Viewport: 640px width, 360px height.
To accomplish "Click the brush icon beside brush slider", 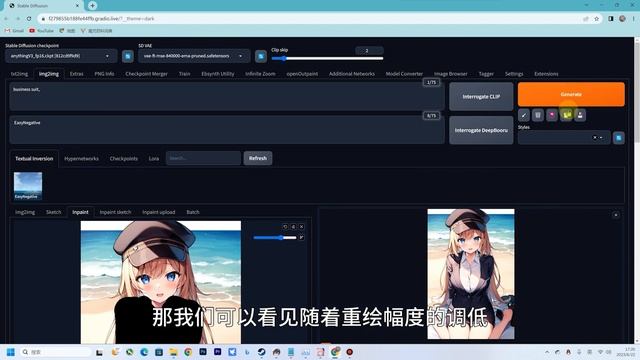I will point(301,237).
